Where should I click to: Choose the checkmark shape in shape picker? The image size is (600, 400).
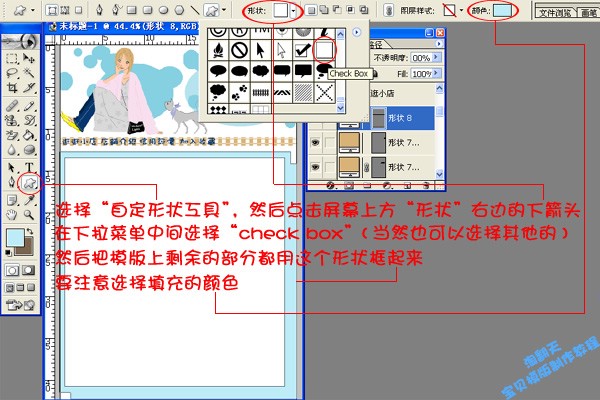click(303, 49)
